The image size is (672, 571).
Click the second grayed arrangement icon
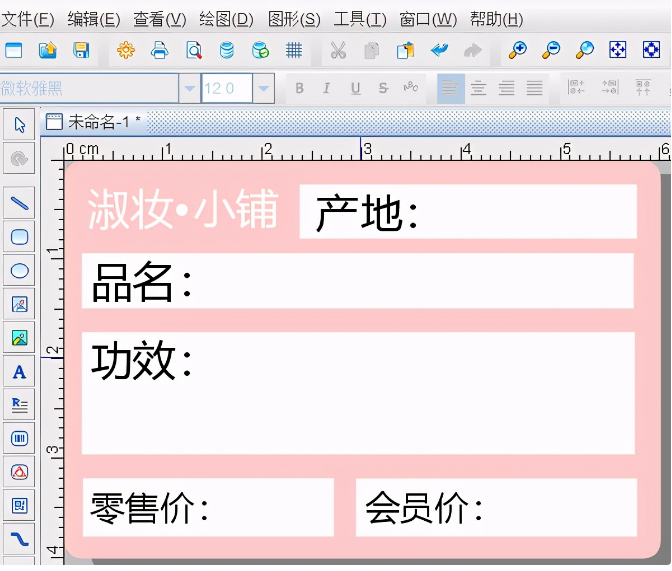coord(609,87)
